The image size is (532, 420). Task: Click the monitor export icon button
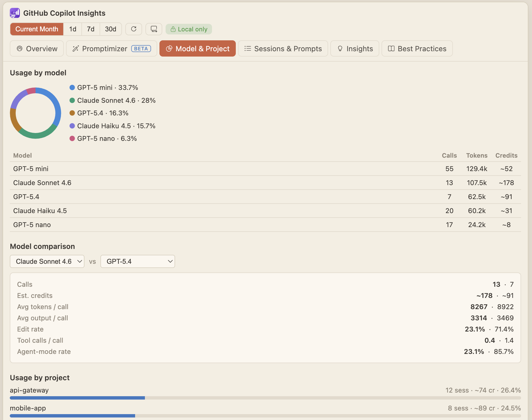[x=154, y=29]
